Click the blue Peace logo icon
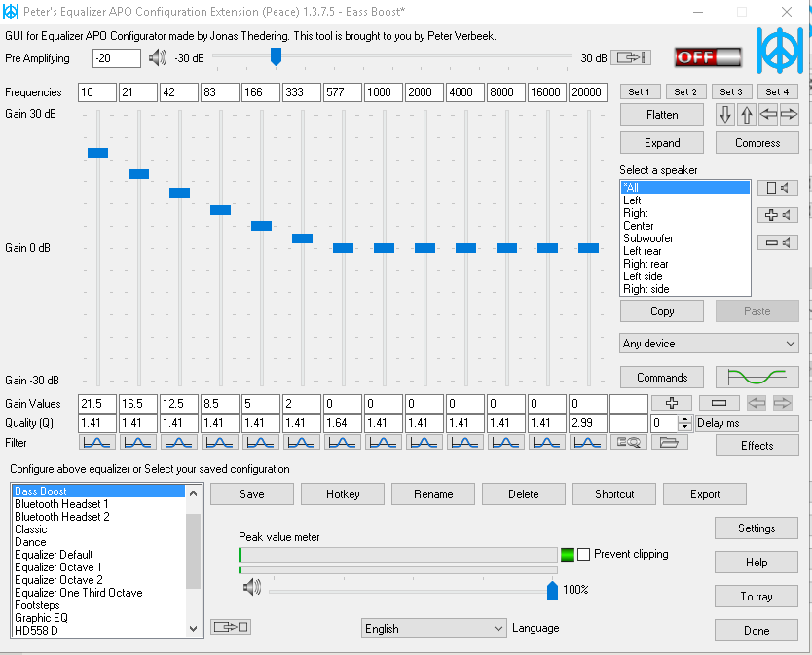This screenshot has height=655, width=812. pos(779,51)
